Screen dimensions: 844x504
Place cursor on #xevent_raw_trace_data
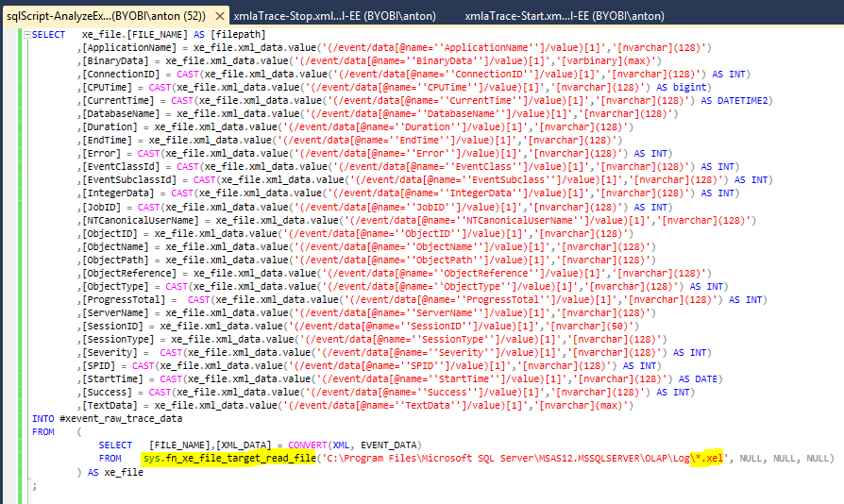[121, 418]
